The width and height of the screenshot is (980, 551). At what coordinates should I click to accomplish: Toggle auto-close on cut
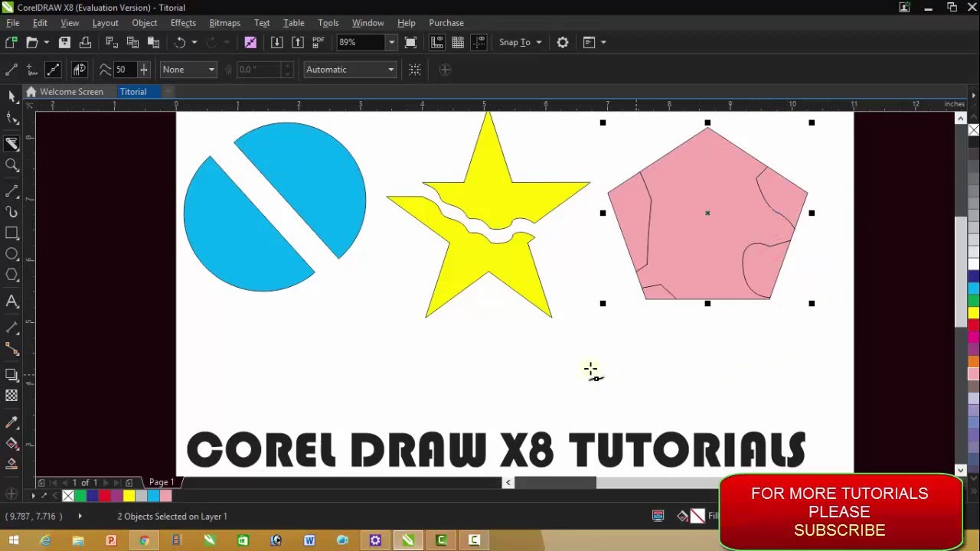coord(80,70)
